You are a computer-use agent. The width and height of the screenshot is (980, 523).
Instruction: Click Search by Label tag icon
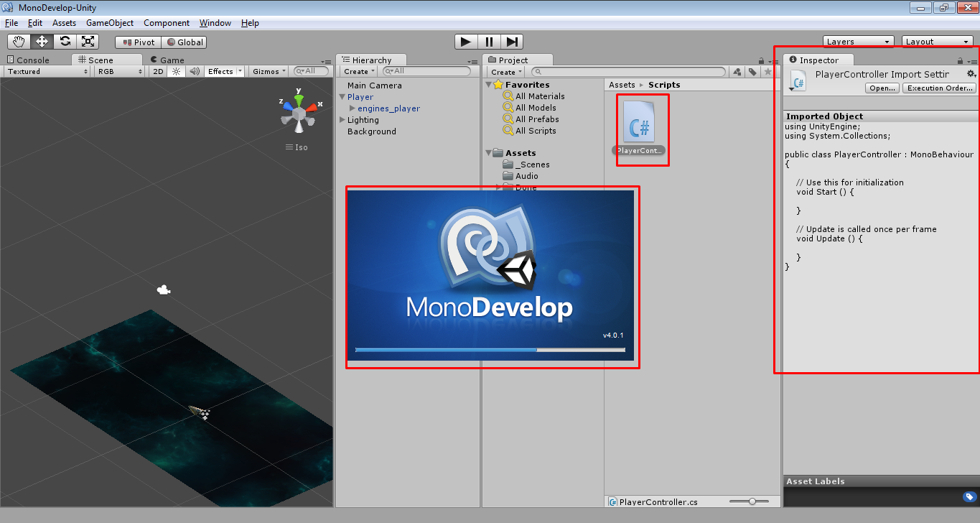click(752, 72)
